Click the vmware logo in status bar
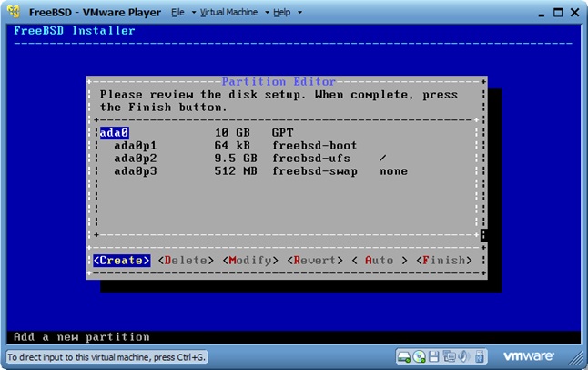 528,356
